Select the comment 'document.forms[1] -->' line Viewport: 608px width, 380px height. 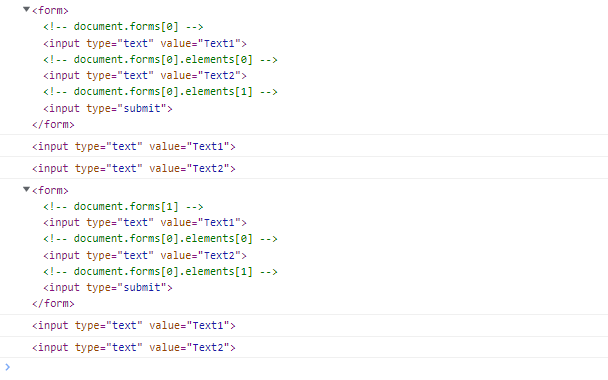point(123,207)
